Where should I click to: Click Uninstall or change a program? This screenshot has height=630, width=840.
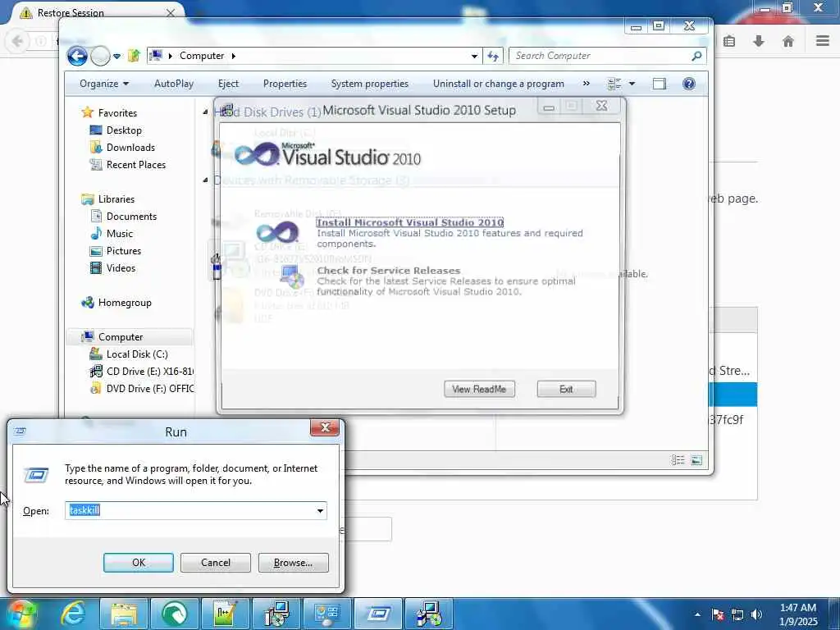coord(498,84)
